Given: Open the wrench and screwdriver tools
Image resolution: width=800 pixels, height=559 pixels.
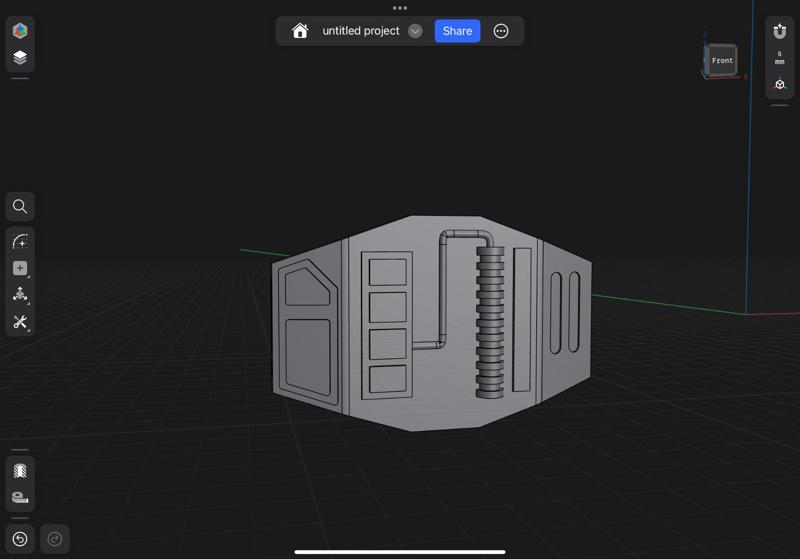Looking at the screenshot, I should pyautogui.click(x=20, y=322).
